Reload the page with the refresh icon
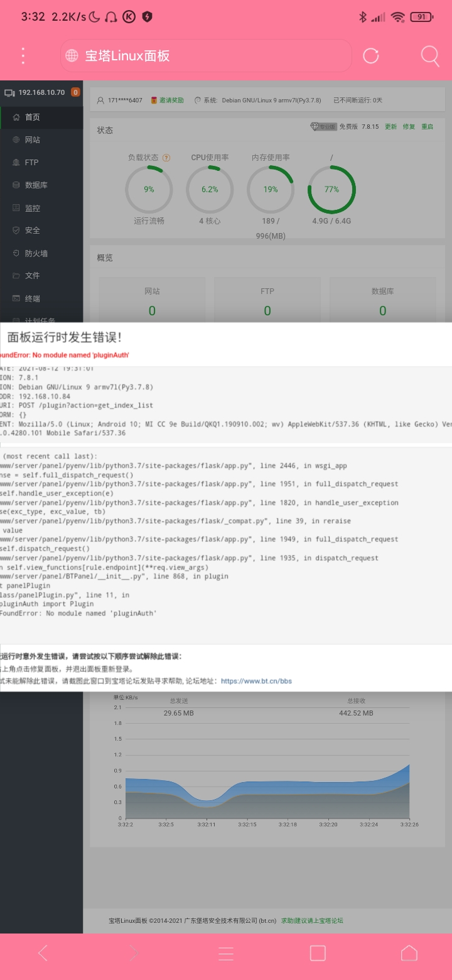452x980 pixels. click(x=371, y=56)
